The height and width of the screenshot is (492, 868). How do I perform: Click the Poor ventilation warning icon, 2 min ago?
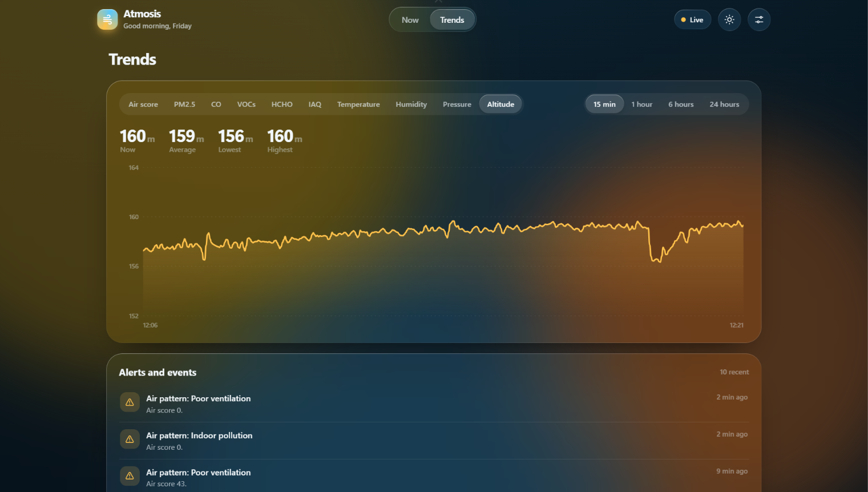(130, 402)
